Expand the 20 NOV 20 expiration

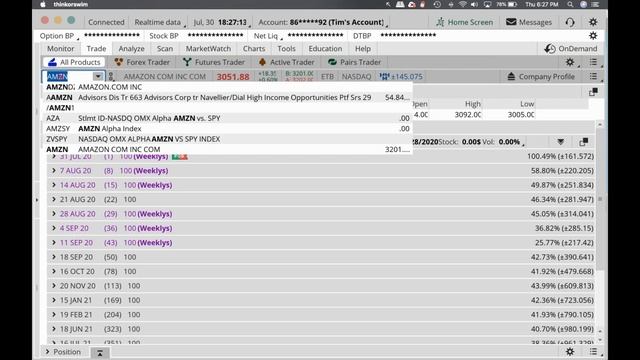point(53,286)
